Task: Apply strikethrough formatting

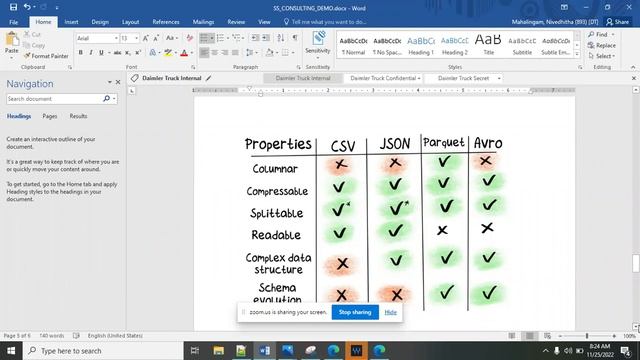Action: [118, 53]
